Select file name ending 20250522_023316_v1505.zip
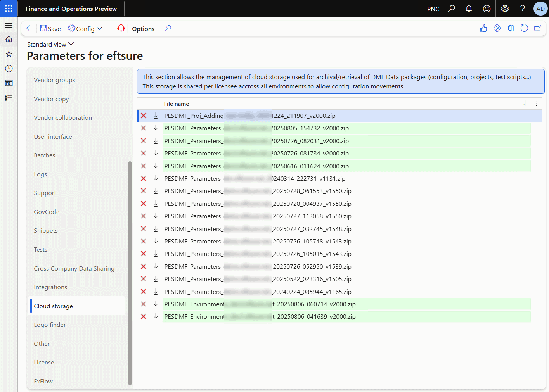Screen dimensions: 549x392 (258, 279)
